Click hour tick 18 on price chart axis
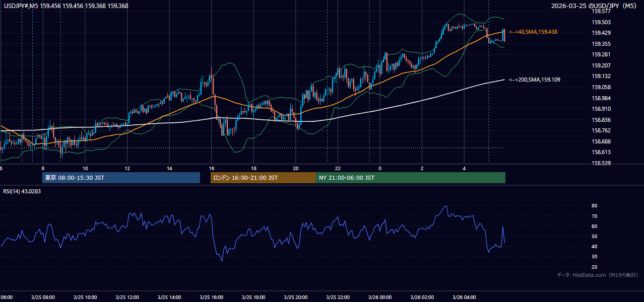The height and width of the screenshot is (302, 644). tap(253, 168)
